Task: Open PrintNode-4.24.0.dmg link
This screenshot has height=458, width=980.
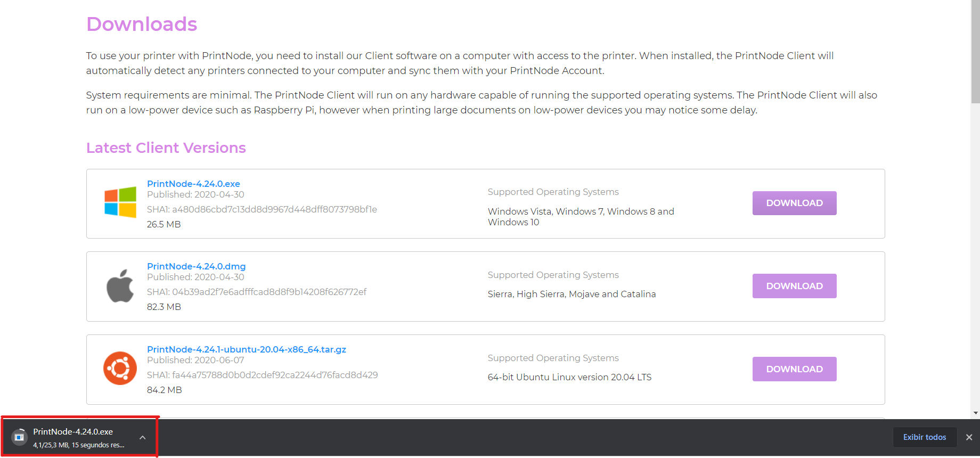Action: [x=196, y=266]
